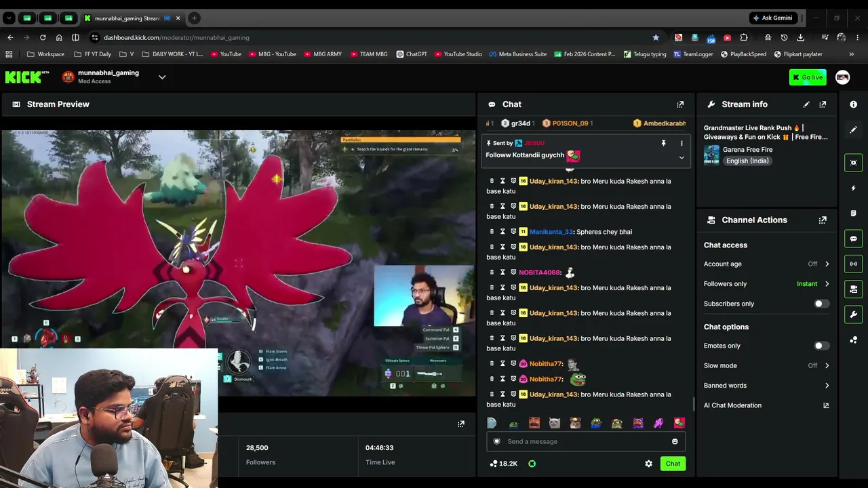Click the wrench icon in the right sidebar
This screenshot has width=868, height=488.
[854, 314]
